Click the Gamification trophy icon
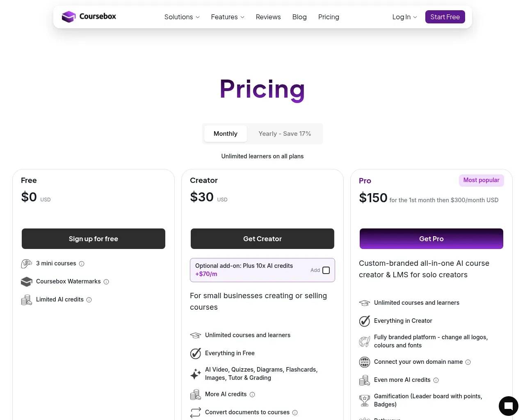Image resolution: width=525 pixels, height=420 pixels. (x=365, y=400)
